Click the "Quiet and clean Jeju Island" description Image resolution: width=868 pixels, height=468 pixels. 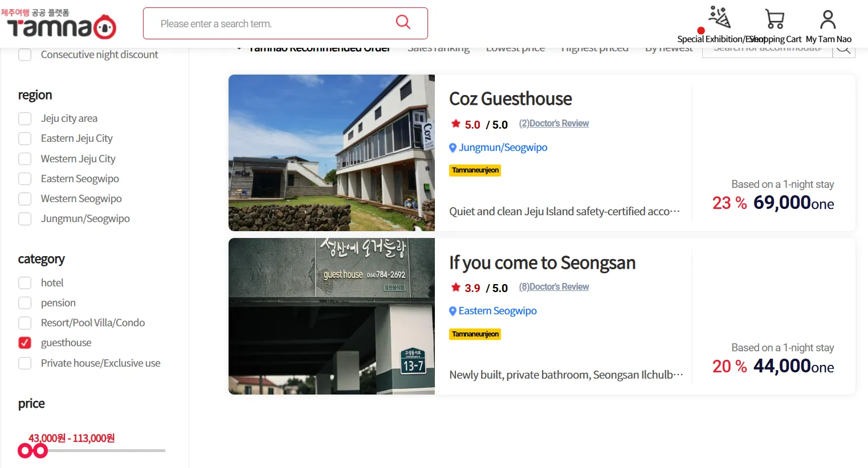coord(564,212)
